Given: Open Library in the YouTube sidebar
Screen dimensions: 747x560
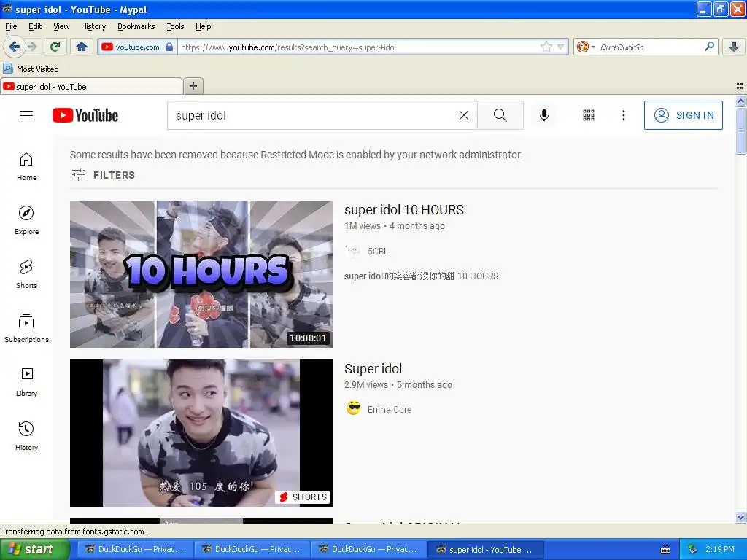Looking at the screenshot, I should point(27,382).
